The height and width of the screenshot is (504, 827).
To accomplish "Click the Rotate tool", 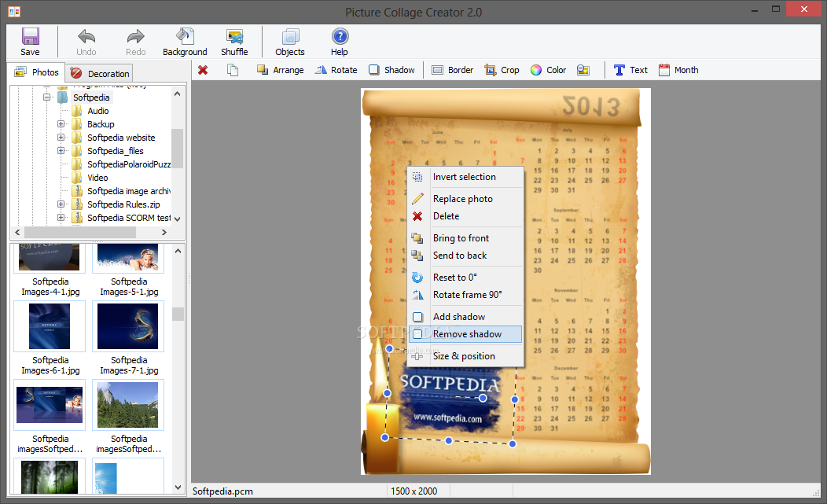I will [336, 70].
